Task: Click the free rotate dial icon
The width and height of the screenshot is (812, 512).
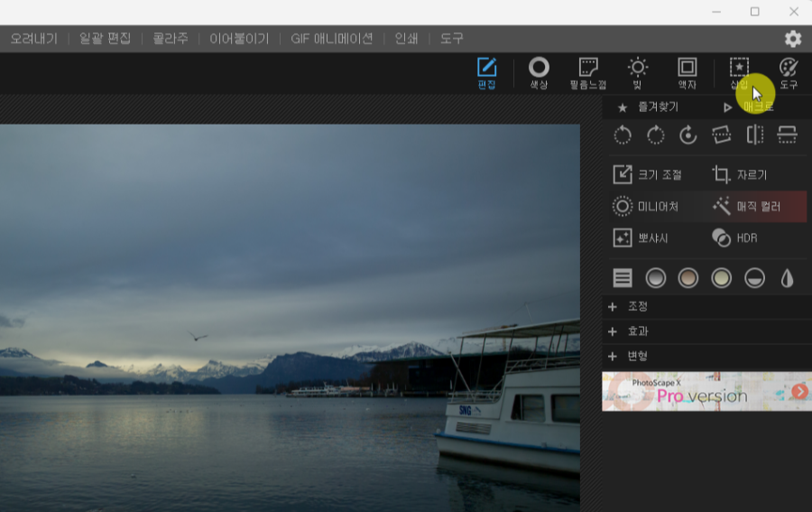Action: (x=688, y=135)
